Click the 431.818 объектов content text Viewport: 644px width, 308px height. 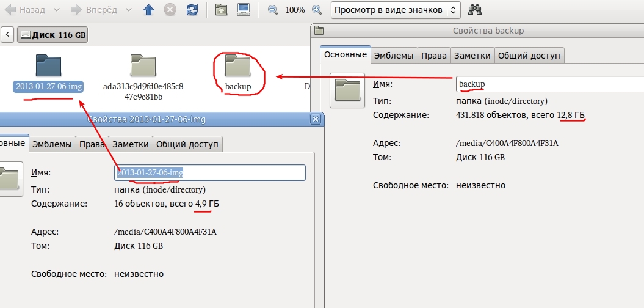click(x=520, y=115)
